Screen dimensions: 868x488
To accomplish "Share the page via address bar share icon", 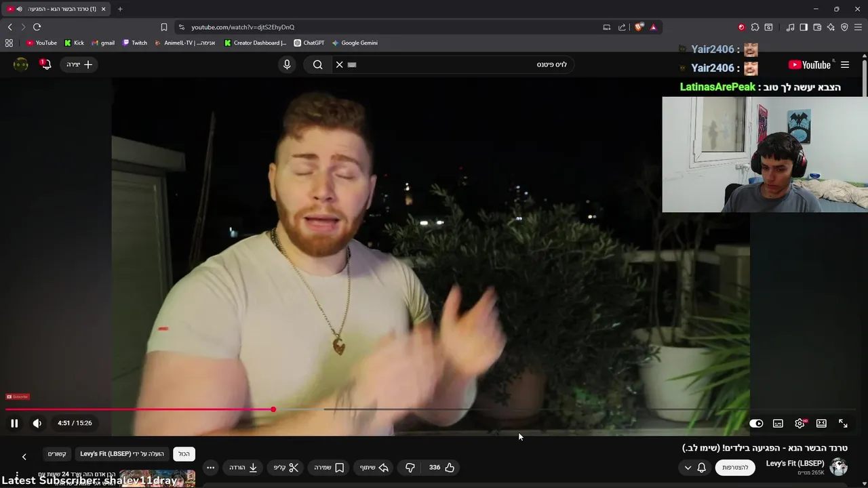I will [623, 27].
